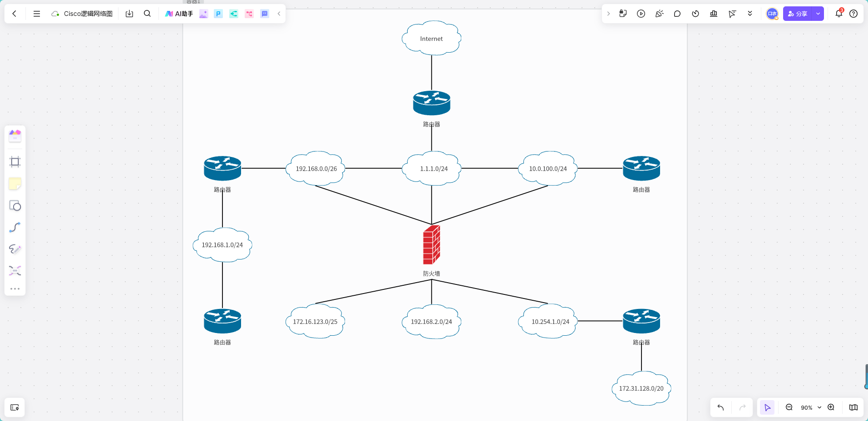Screen dimensions: 868x421
Task: Click the blue P presentation icon
Action: pos(218,14)
